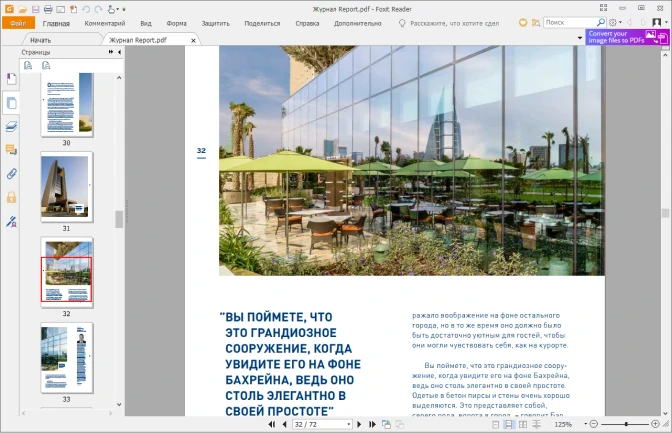The width and height of the screenshot is (672, 433).
Task: Select the page 31 thumbnail
Action: click(67, 187)
